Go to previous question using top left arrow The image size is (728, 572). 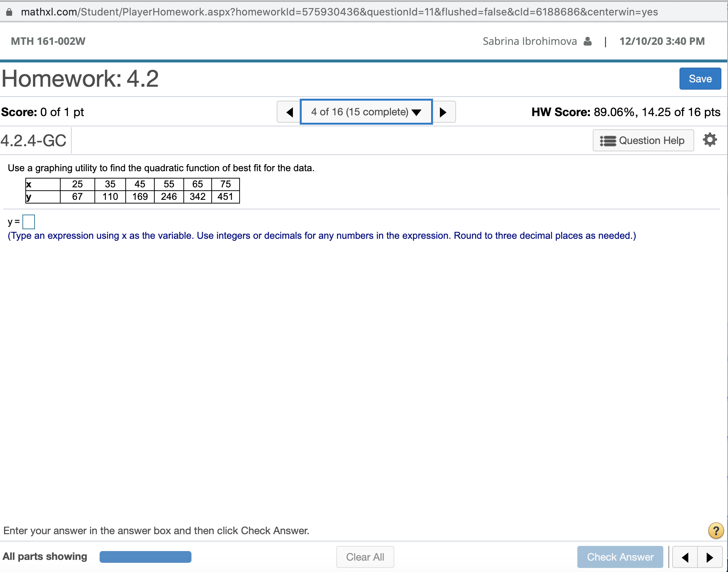click(289, 112)
